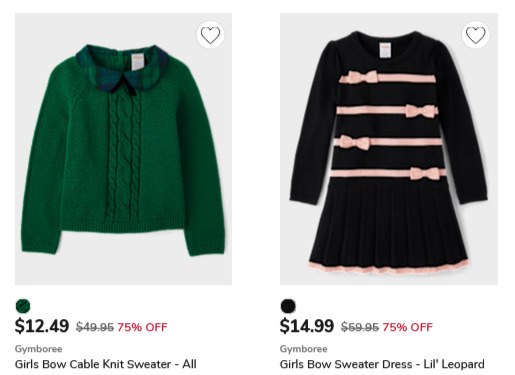This screenshot has height=375, width=515.
Task: Select the black color swatch
Action: click(288, 306)
